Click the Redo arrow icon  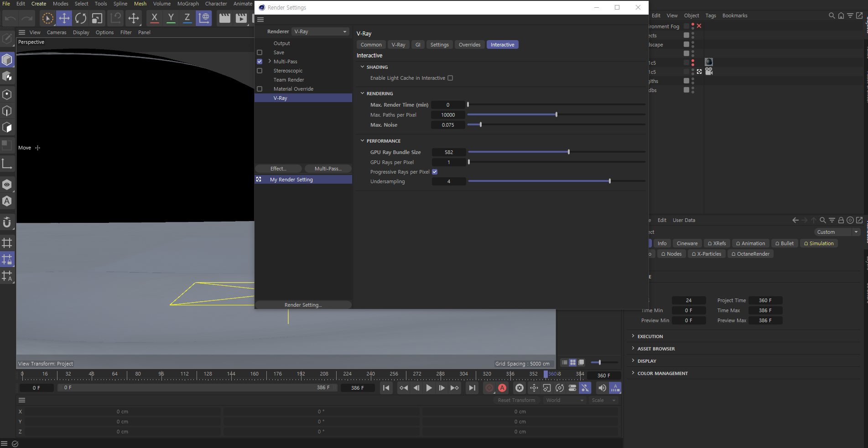tap(27, 18)
